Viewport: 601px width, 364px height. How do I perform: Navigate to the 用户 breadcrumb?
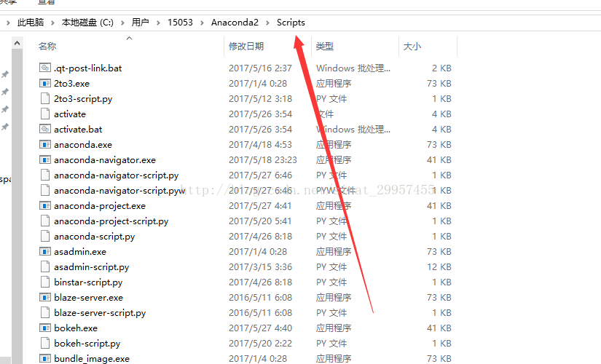click(x=141, y=23)
